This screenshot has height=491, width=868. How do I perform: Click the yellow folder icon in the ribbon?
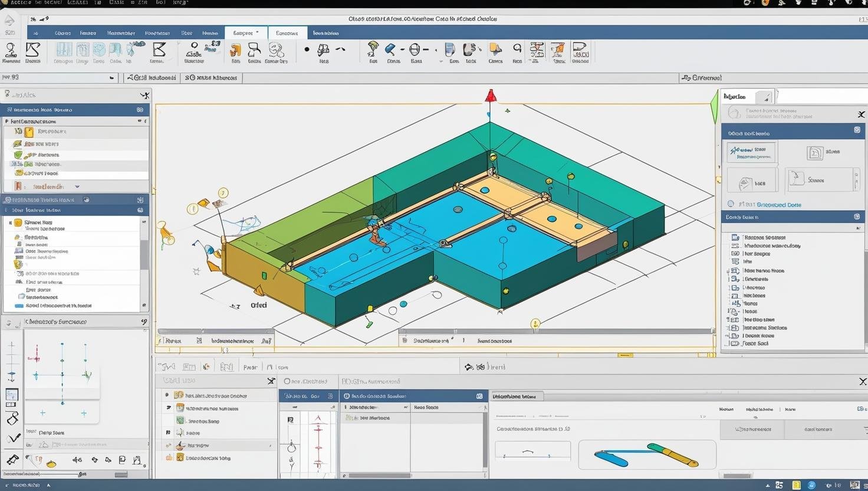click(x=495, y=50)
